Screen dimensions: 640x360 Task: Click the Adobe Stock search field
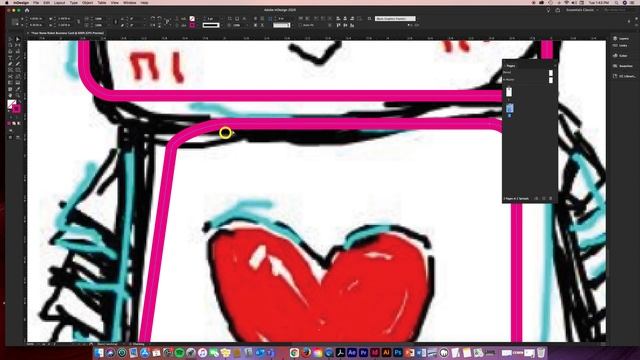coord(617,10)
